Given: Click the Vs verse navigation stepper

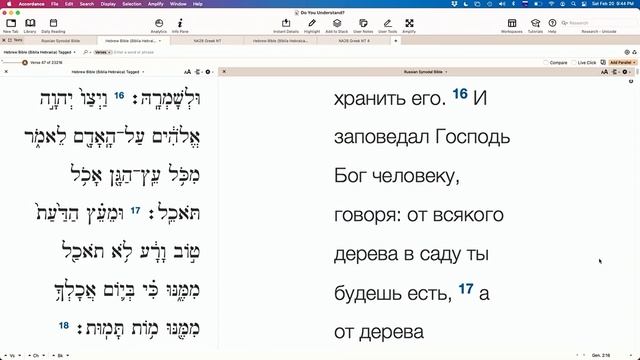Looking at the screenshot, I should tap(12, 356).
